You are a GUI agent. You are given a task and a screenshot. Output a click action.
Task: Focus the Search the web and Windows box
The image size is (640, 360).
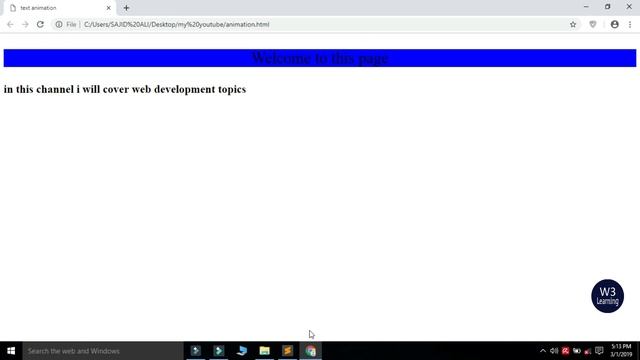[x=103, y=351]
